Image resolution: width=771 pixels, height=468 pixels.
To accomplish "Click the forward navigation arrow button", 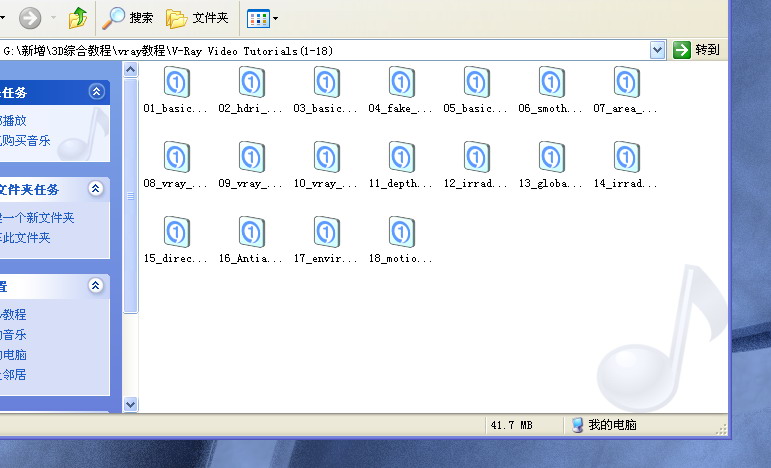I will 31,17.
